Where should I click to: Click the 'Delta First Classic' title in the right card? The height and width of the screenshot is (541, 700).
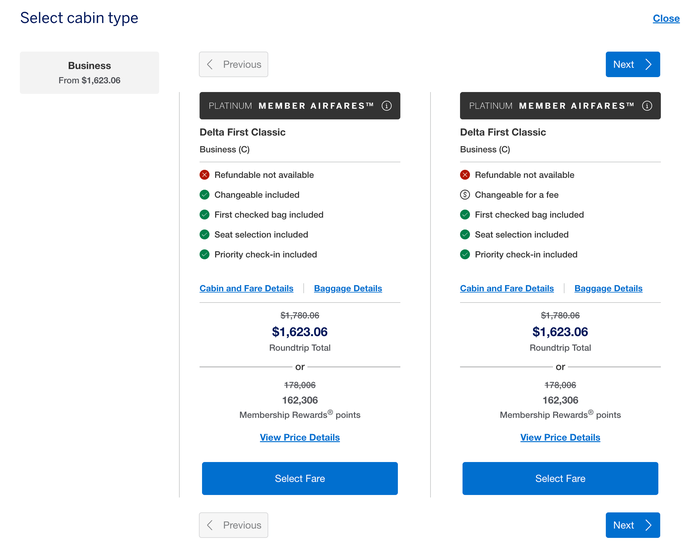(503, 132)
